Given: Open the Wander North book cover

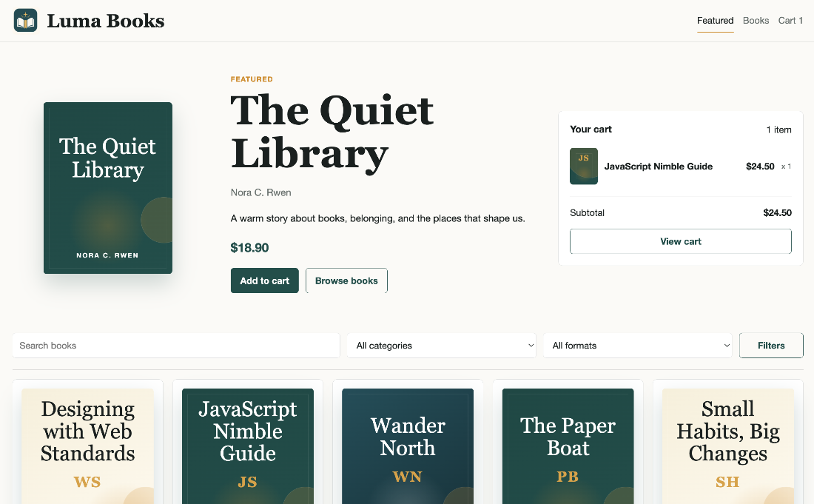Looking at the screenshot, I should click(x=408, y=446).
